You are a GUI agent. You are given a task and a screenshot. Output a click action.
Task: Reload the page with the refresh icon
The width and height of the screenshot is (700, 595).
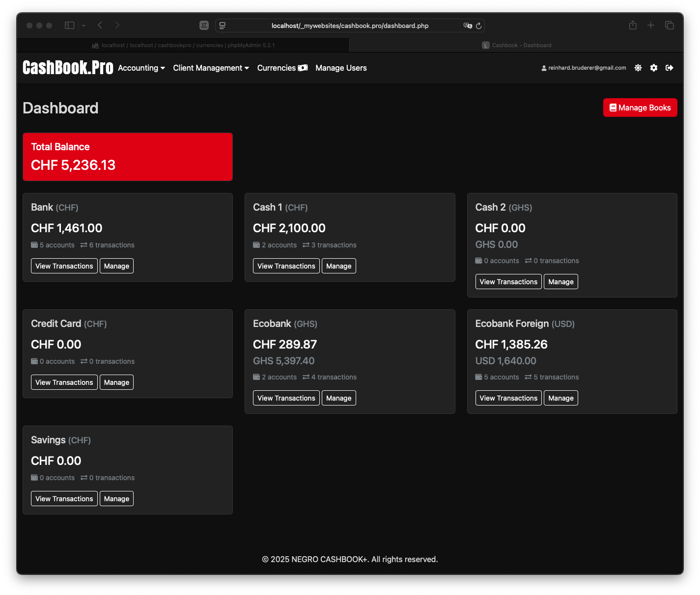click(478, 26)
